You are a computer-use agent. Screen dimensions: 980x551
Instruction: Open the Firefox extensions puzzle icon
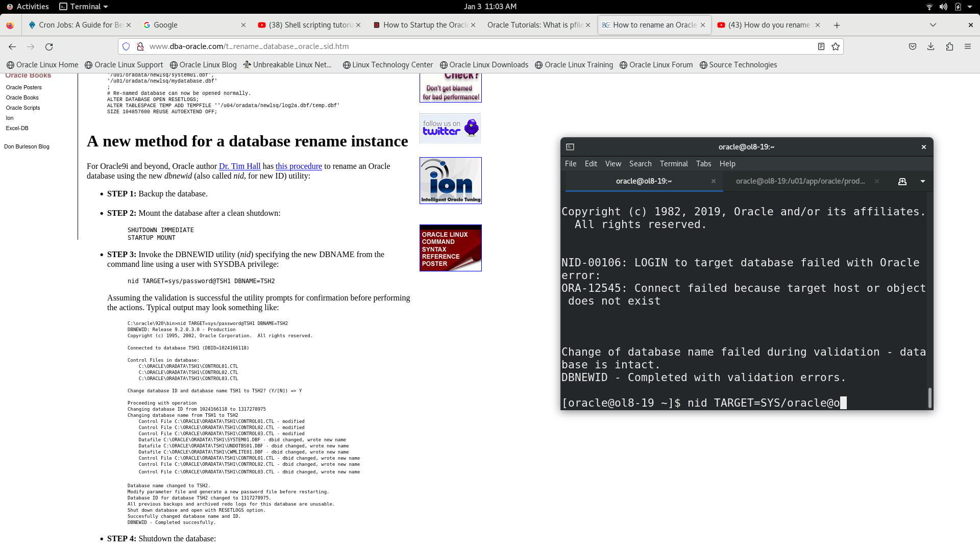point(949,46)
